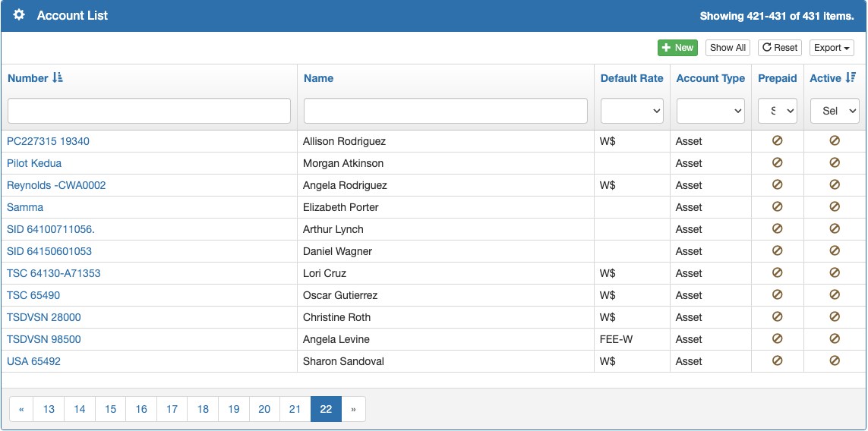Viewport: 868px width, 431px height.
Task: Sort by Active column header
Action: pos(833,78)
